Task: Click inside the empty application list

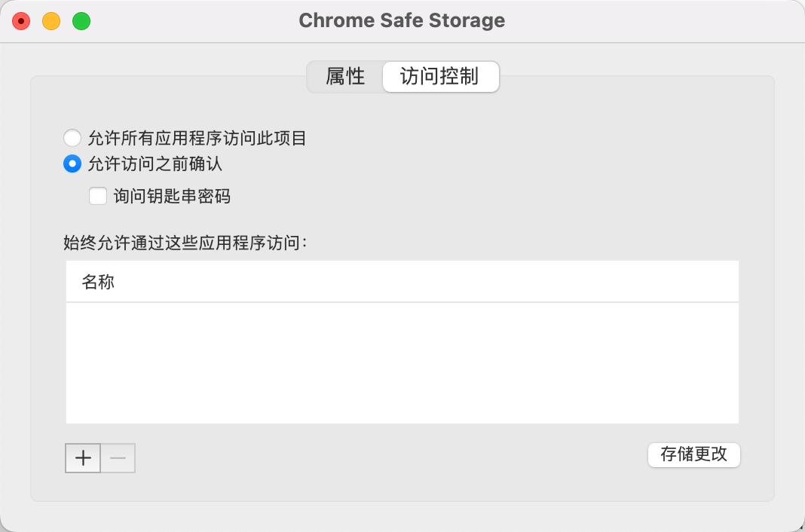Action: [402, 362]
